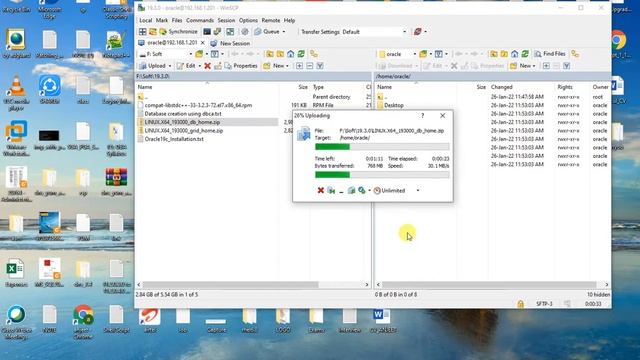
Task: Go to remote parent directory icon
Action: (x=493, y=54)
